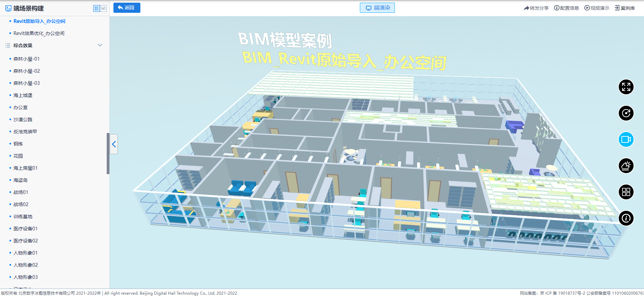644x296 pixels.
Task: Select 钢炼 scene
Action: tap(18, 144)
